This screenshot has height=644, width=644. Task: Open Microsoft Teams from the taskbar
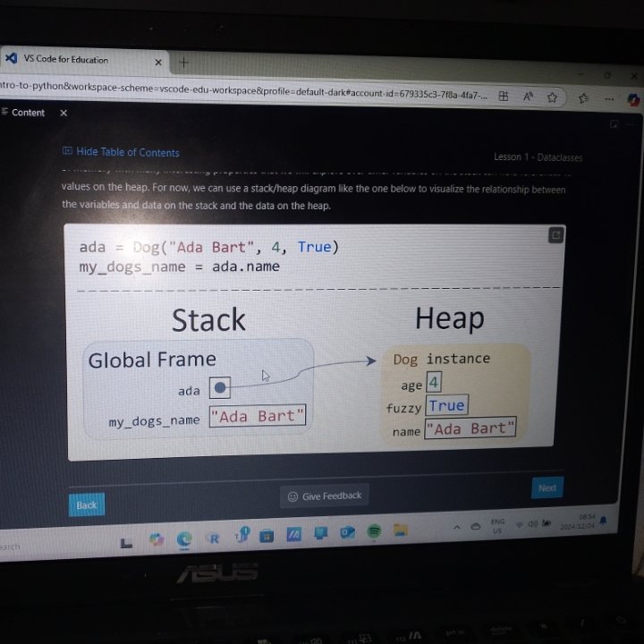(241, 534)
